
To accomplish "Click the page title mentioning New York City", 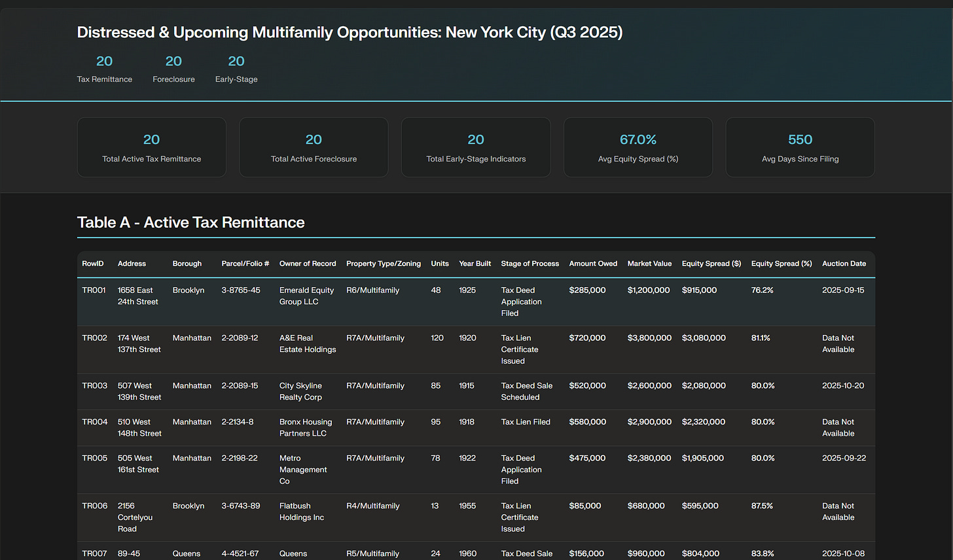I will 350,32.
